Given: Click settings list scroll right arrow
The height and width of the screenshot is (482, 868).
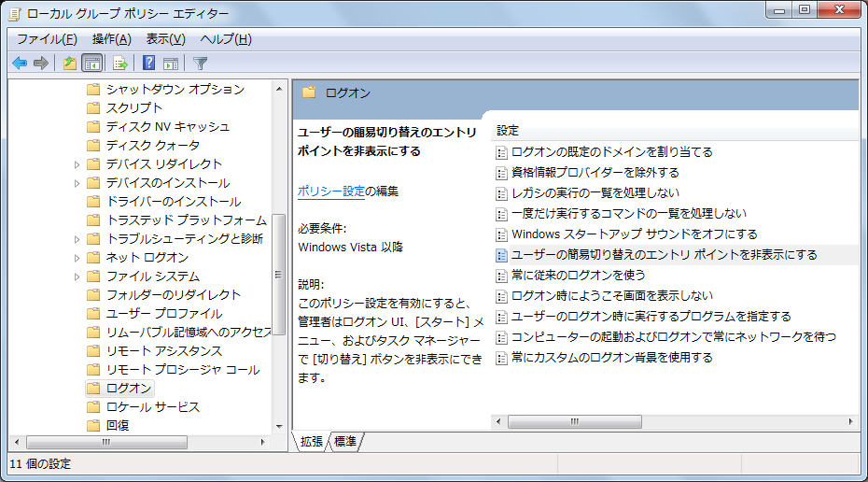Looking at the screenshot, I should click(850, 421).
